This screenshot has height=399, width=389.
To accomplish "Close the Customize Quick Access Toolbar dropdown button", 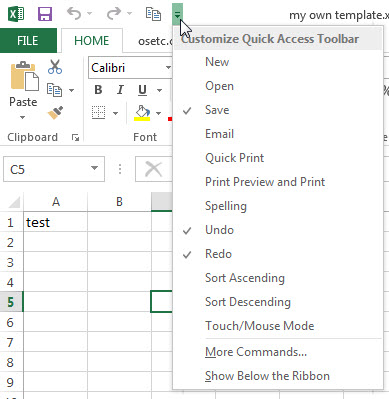I will click(177, 14).
